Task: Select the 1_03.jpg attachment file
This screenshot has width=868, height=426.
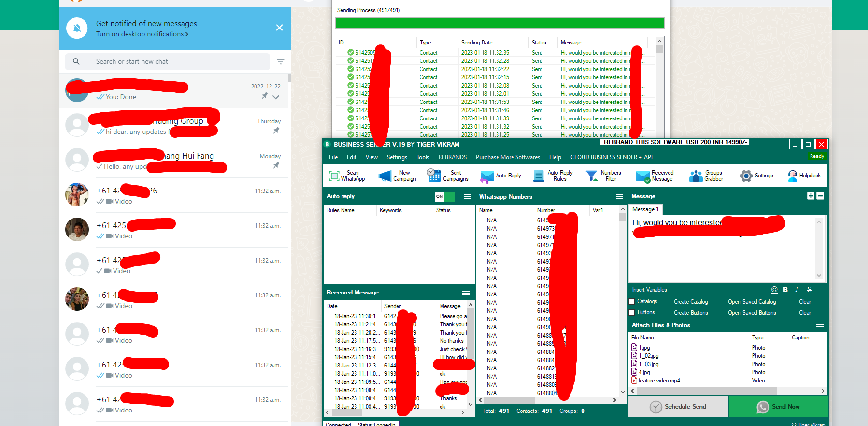Action: 645,364
